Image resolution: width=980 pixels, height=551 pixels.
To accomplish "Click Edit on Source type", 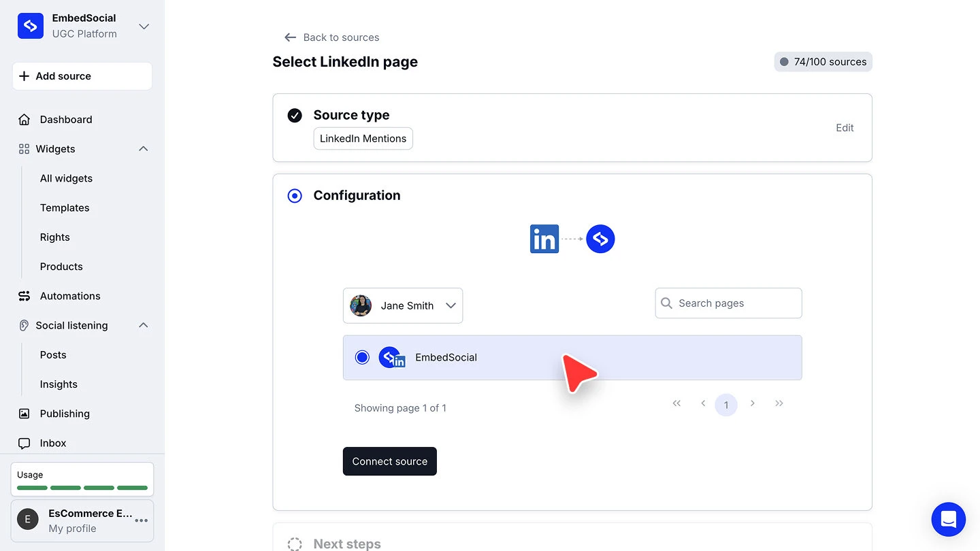I will (845, 128).
